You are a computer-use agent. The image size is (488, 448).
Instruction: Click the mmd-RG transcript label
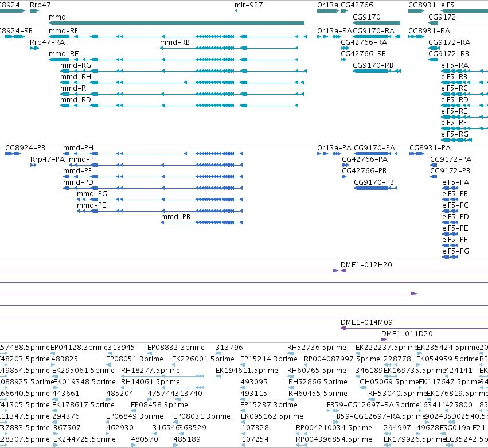click(x=76, y=65)
